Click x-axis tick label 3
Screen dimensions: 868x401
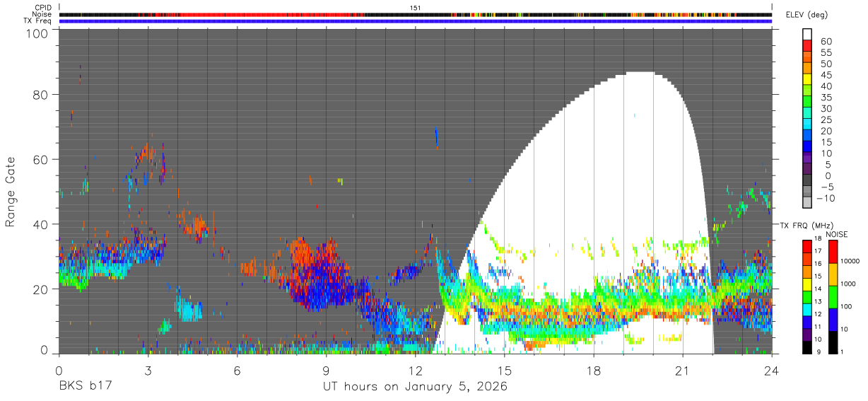pos(148,371)
